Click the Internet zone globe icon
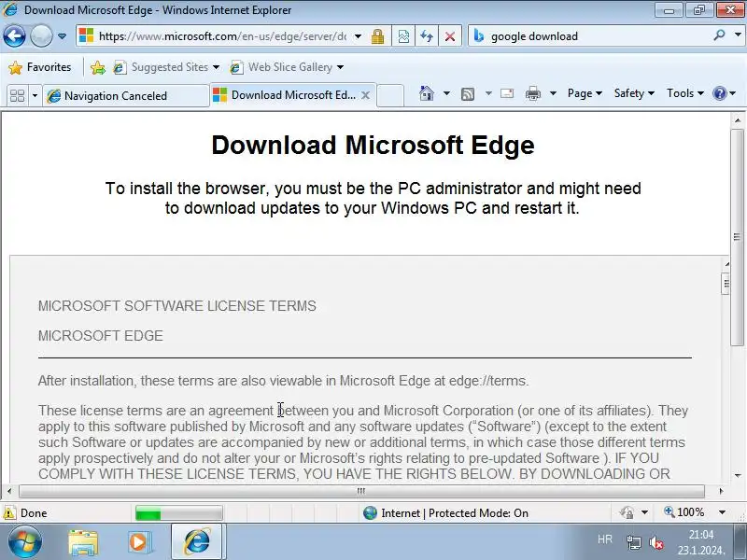Image resolution: width=747 pixels, height=560 pixels. point(370,512)
